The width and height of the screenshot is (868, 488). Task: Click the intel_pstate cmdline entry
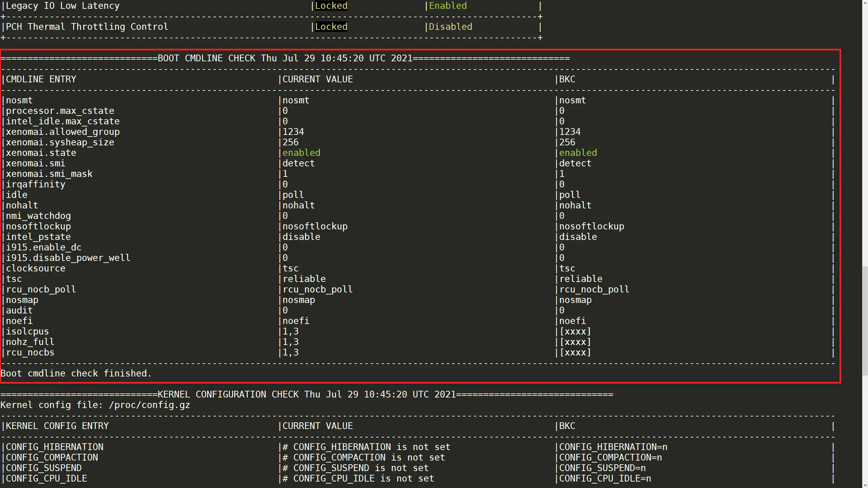tap(38, 237)
